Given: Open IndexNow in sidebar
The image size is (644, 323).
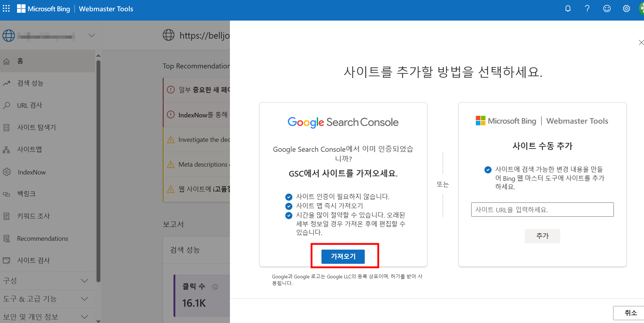Looking at the screenshot, I should pyautogui.click(x=48, y=172).
